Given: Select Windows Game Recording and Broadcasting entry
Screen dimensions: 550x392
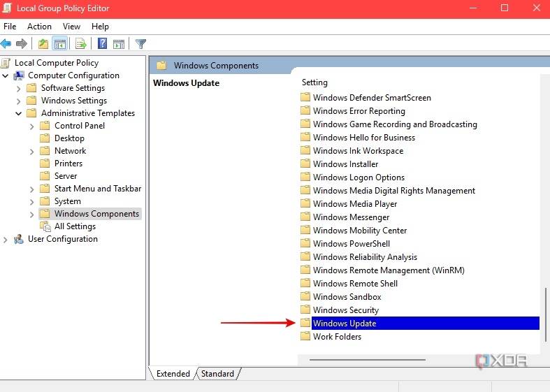Looking at the screenshot, I should coord(395,124).
